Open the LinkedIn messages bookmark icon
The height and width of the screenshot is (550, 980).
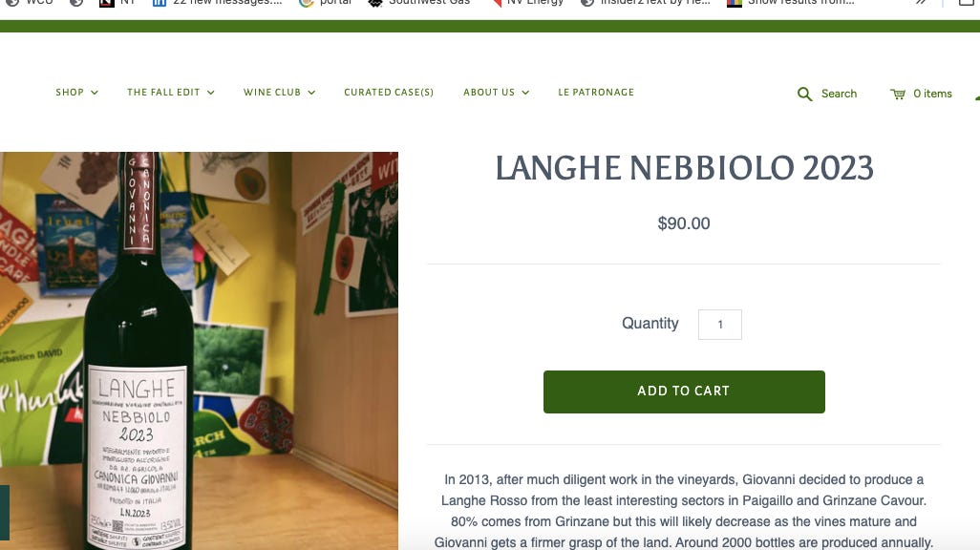coord(160,3)
